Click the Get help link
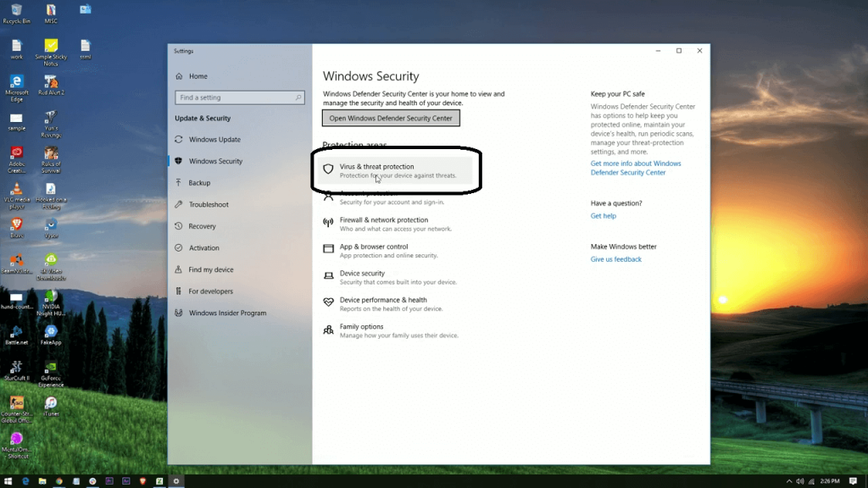 pyautogui.click(x=603, y=215)
